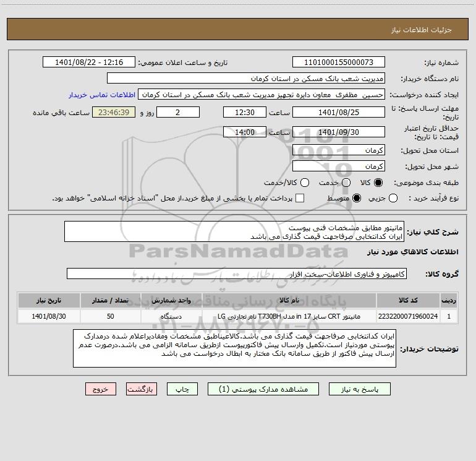This screenshot has height=461, width=476.
Task: Click the نام کالا column header
Action: click(x=289, y=300)
